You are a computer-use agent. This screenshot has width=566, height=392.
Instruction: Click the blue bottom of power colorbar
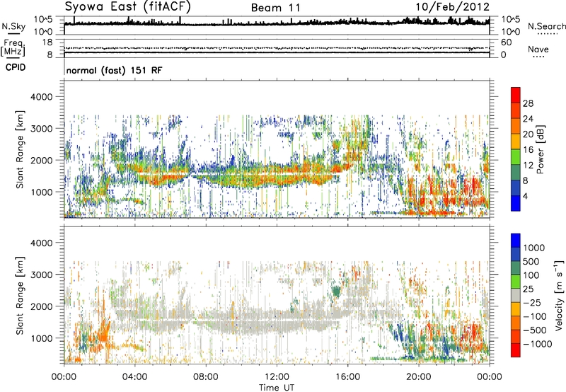pos(516,203)
